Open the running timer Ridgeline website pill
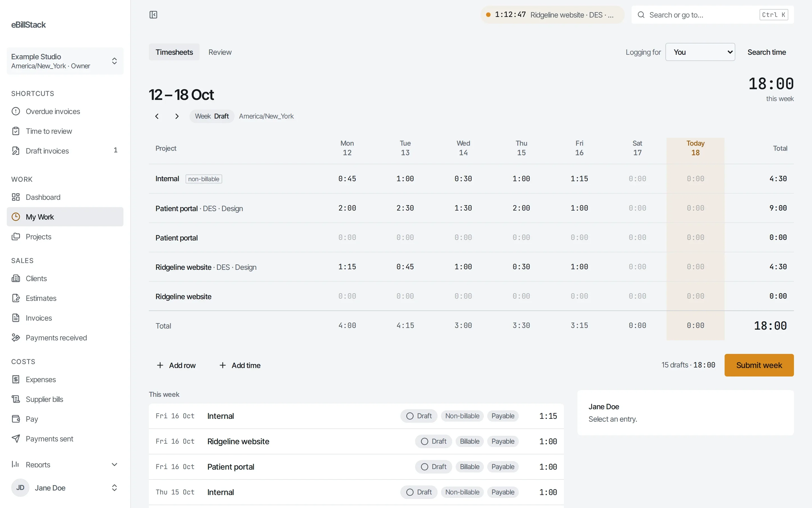 click(x=552, y=15)
